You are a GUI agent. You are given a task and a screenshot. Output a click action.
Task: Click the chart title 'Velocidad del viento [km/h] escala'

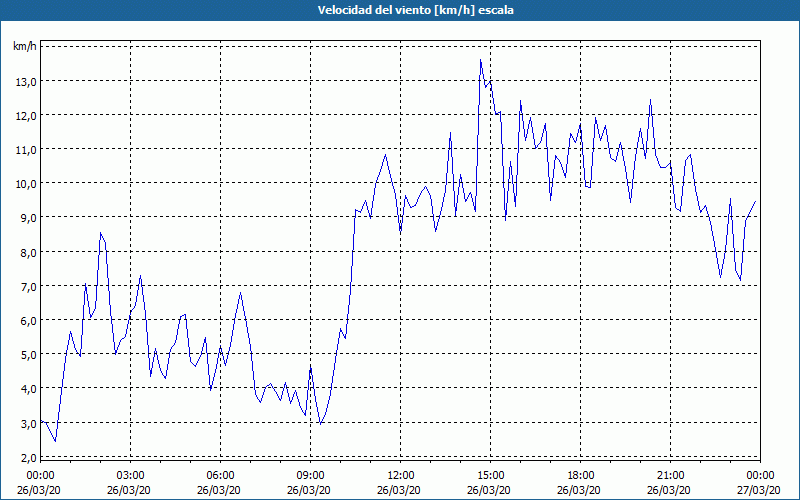tap(415, 10)
